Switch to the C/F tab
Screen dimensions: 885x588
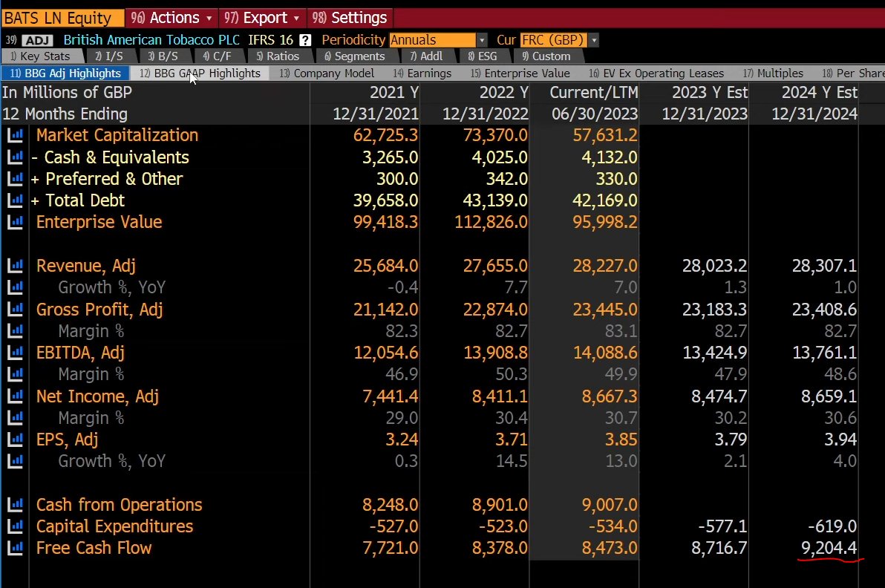218,56
